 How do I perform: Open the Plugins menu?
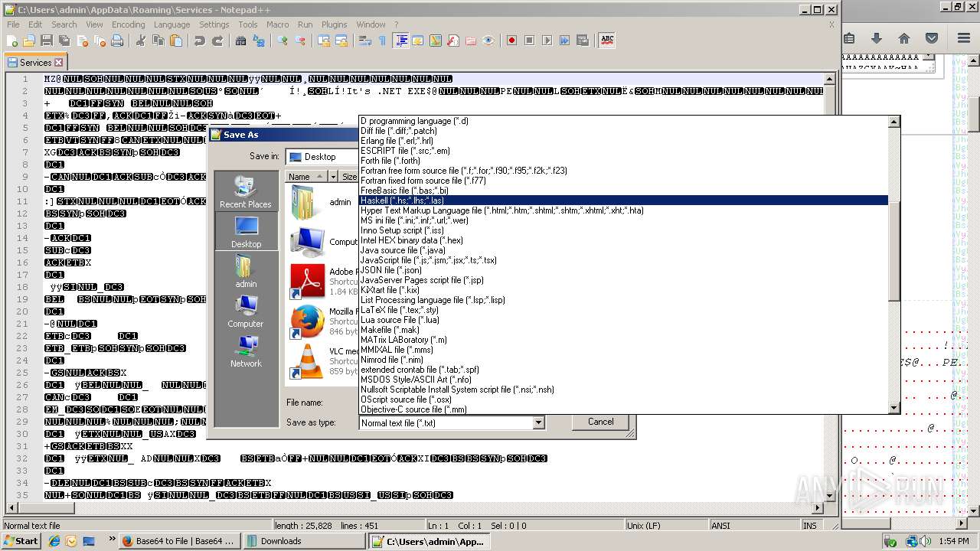point(334,24)
